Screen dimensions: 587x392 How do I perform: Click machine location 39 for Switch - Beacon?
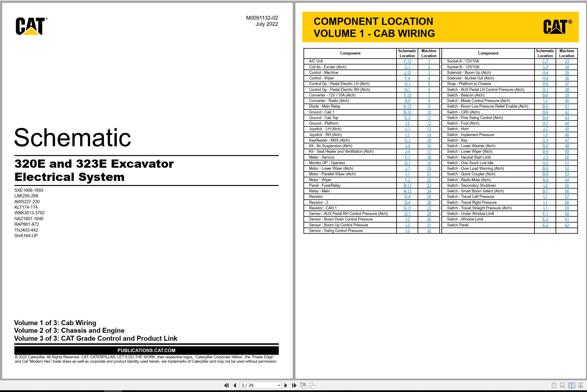[567, 95]
